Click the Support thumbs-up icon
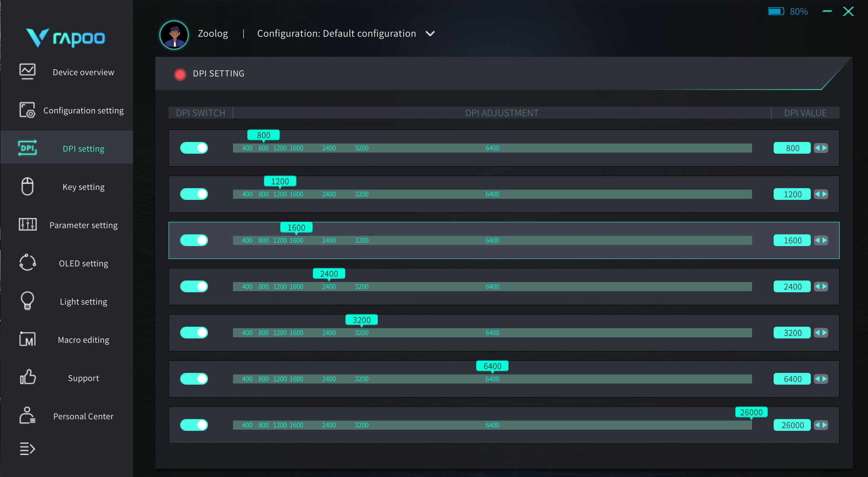The width and height of the screenshot is (868, 477). 27,377
